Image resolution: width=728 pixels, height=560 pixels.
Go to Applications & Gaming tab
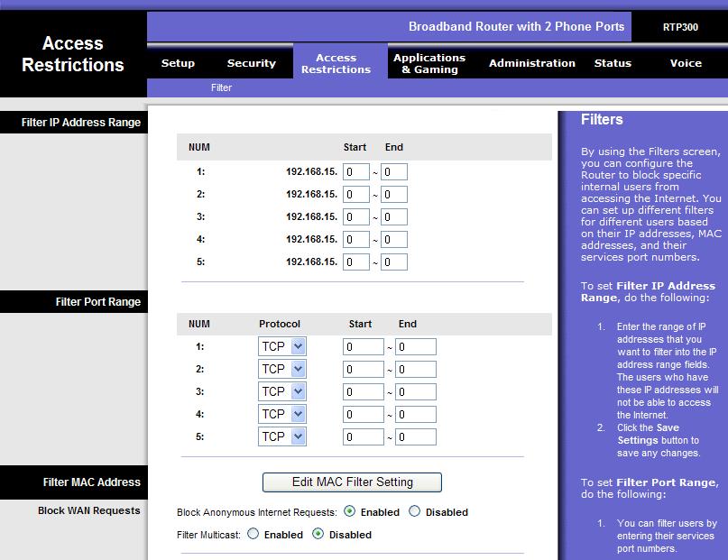(x=429, y=61)
